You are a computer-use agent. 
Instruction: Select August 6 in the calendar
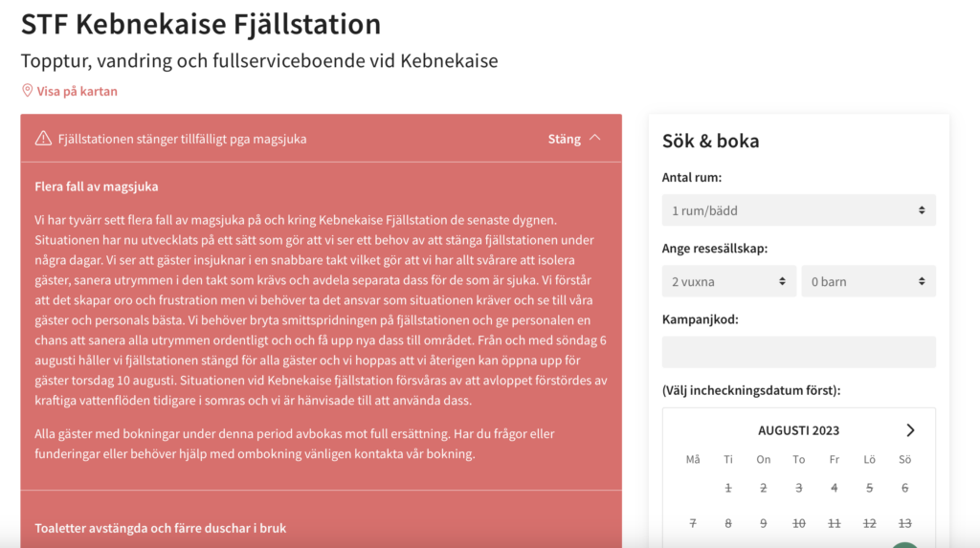pyautogui.click(x=904, y=488)
